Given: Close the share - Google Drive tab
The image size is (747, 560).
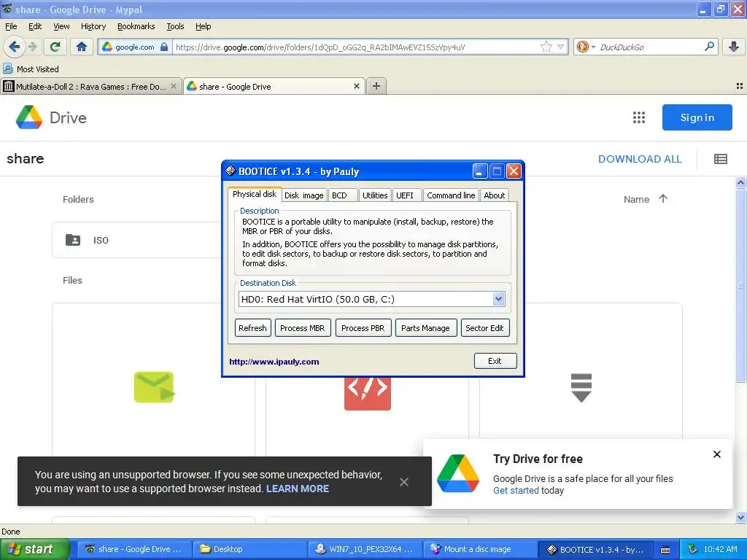Looking at the screenshot, I should point(356,86).
